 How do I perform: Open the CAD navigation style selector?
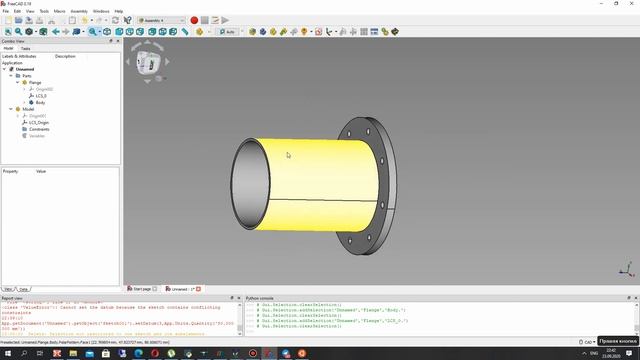(587, 342)
